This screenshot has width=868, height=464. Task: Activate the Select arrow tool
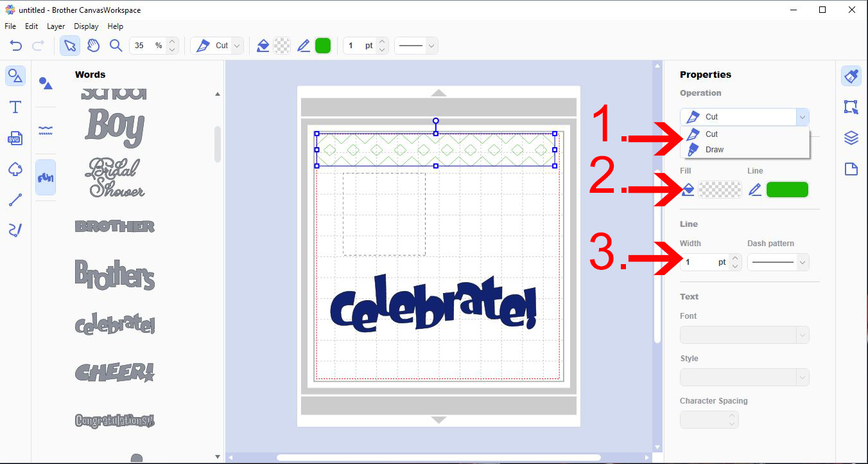point(70,46)
